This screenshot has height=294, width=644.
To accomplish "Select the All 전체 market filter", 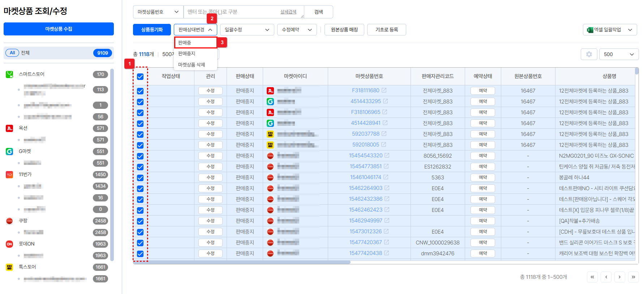I will point(59,53).
